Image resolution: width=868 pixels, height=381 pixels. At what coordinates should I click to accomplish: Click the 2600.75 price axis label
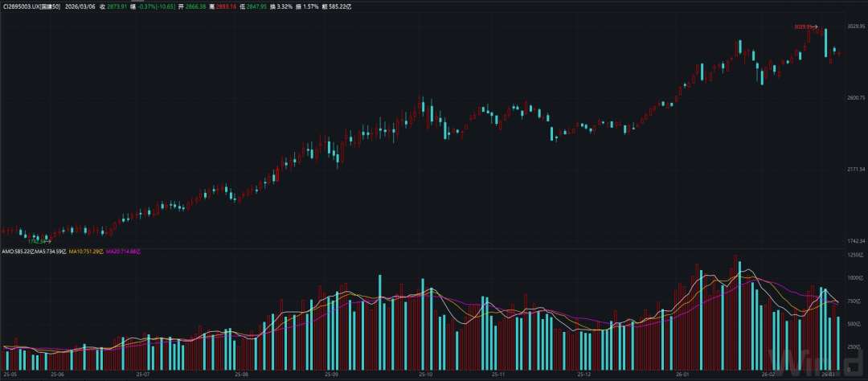(855, 97)
